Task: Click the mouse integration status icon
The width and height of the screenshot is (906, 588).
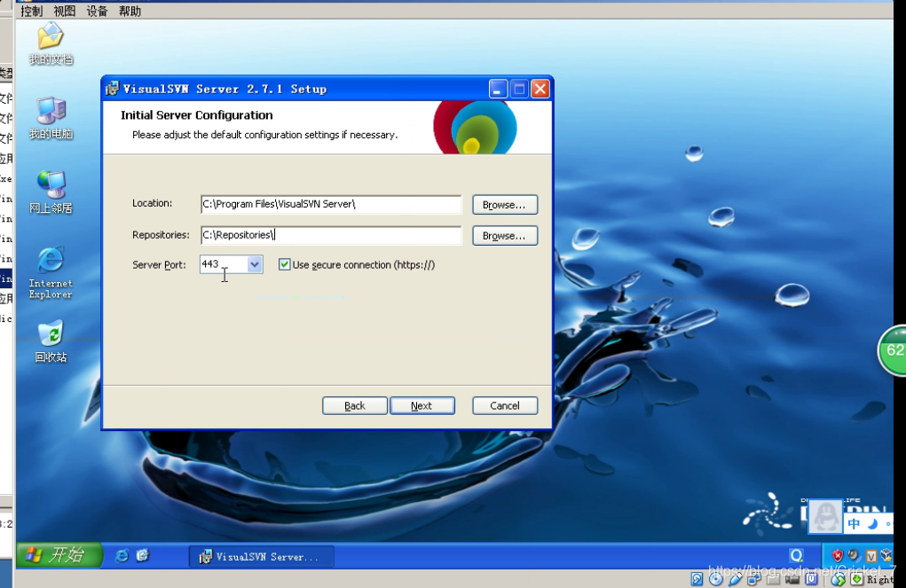Action: tap(839, 579)
